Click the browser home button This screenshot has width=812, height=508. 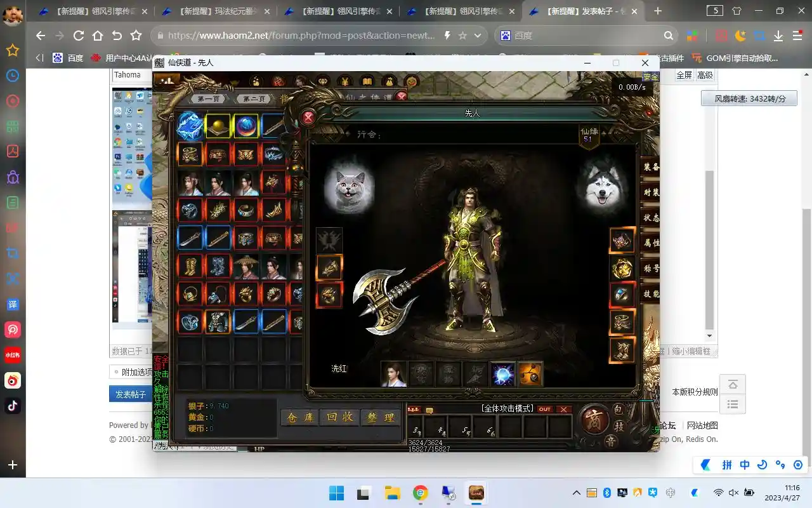pos(98,36)
